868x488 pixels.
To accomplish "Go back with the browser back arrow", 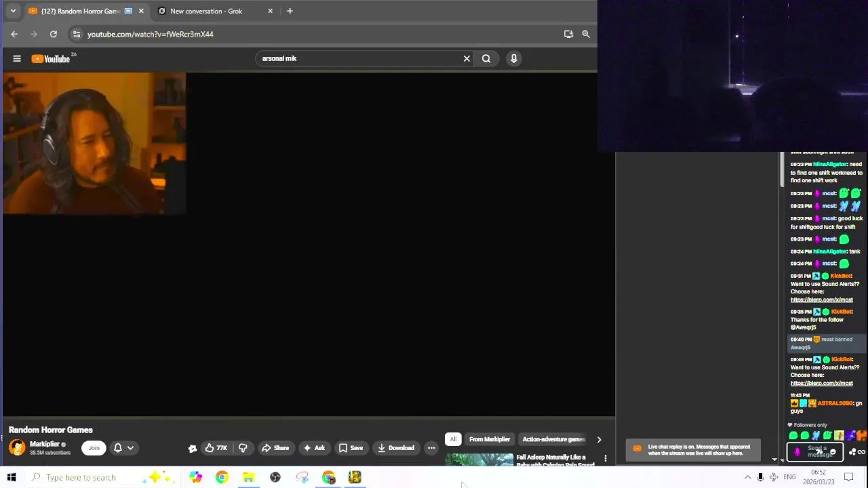I will pos(14,34).
